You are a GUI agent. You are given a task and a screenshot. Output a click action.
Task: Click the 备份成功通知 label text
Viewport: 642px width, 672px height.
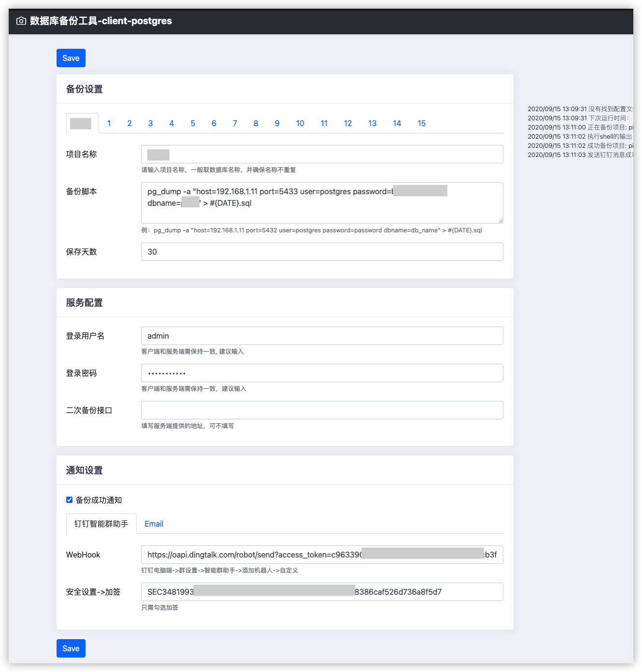click(x=99, y=500)
